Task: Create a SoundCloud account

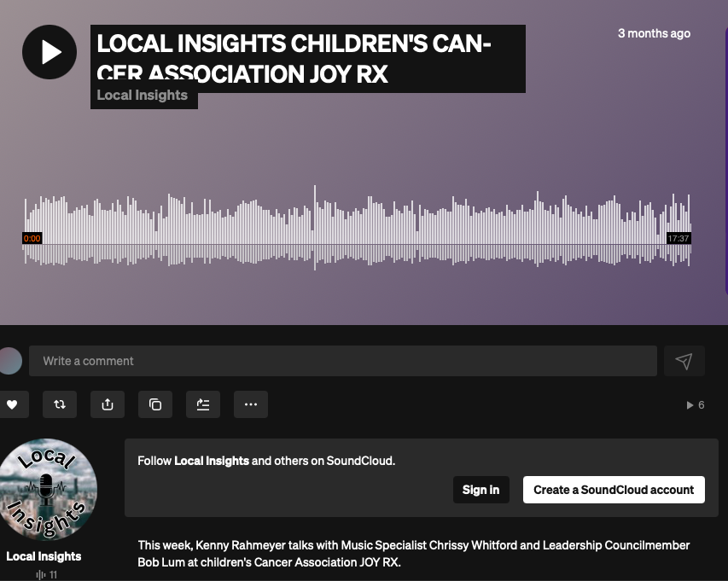Action: 613,490
